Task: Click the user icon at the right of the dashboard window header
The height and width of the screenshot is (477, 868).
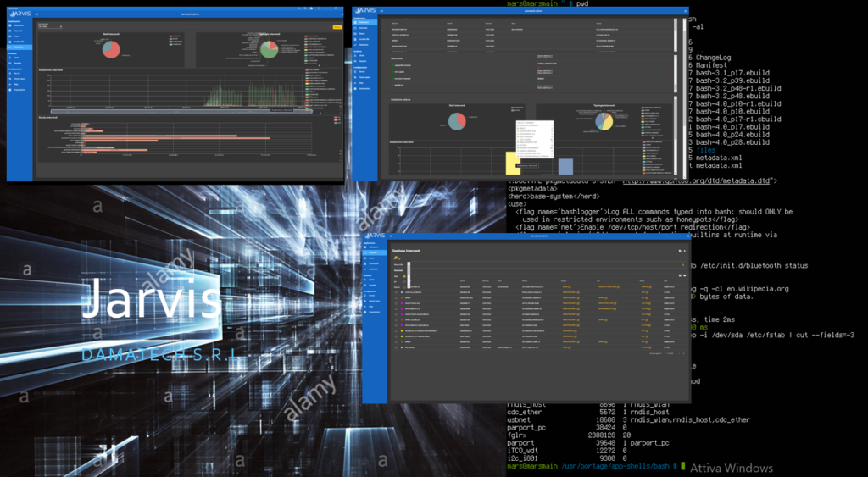Action: coord(685,11)
